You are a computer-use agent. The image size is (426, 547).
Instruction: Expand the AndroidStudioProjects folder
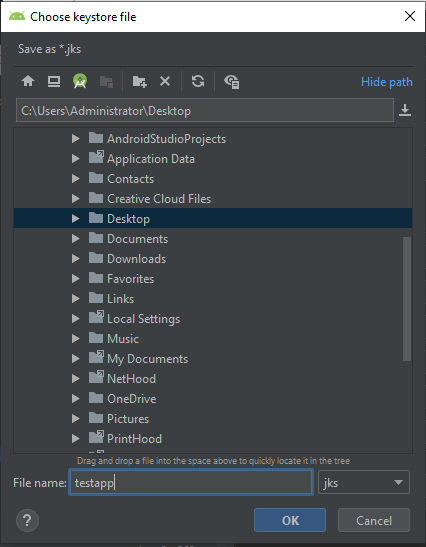tap(75, 138)
